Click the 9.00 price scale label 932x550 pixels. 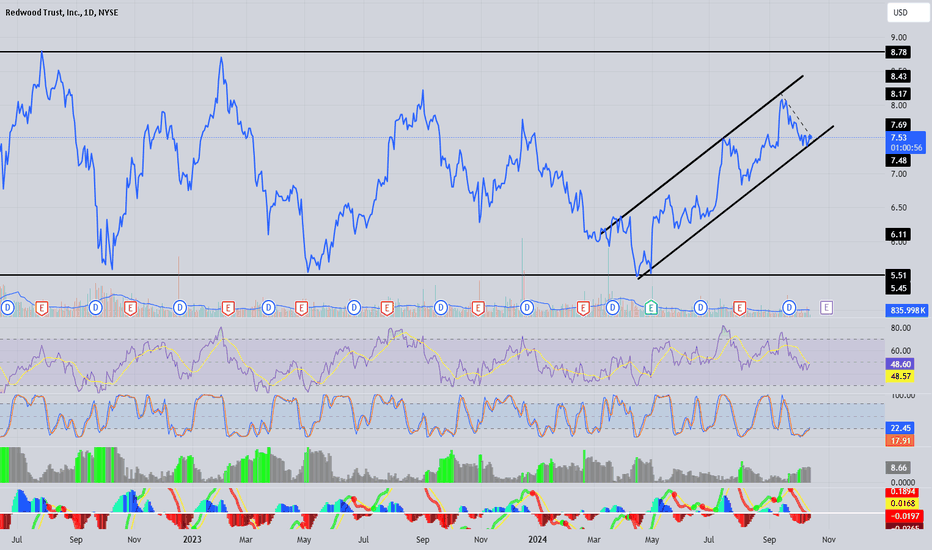click(899, 37)
